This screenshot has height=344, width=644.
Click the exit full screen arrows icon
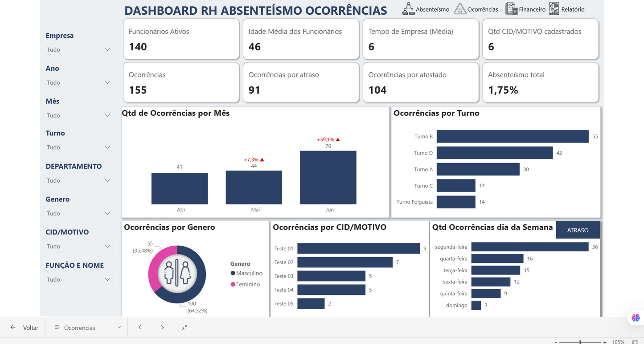[x=185, y=327]
